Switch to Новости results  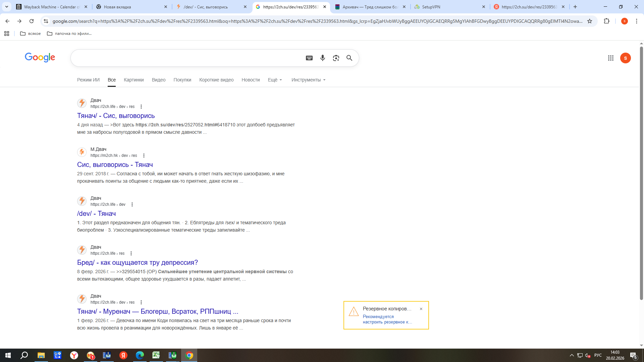(251, 80)
